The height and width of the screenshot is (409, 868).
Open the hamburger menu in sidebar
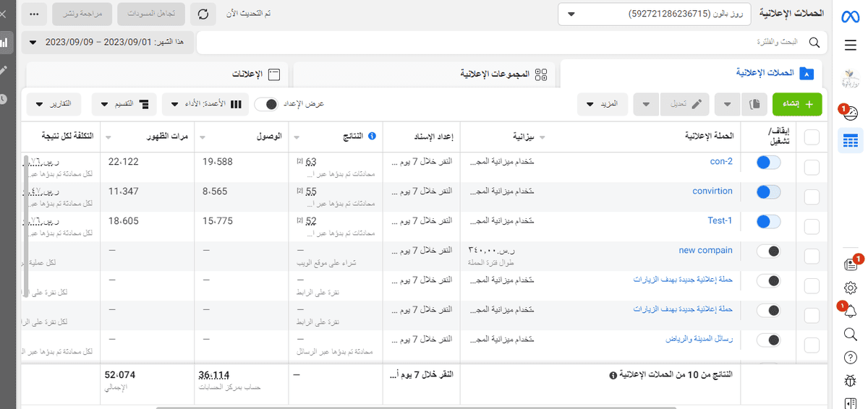pos(851,45)
